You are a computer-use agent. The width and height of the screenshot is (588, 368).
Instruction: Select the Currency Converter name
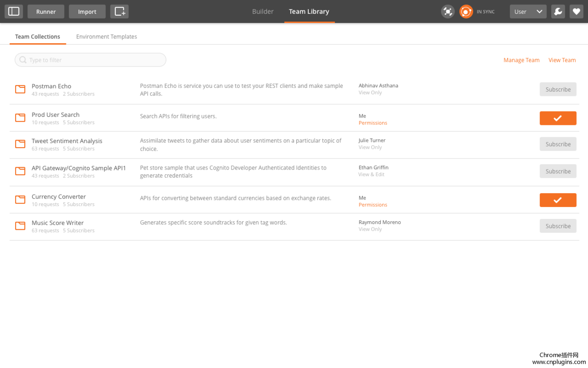tap(59, 196)
